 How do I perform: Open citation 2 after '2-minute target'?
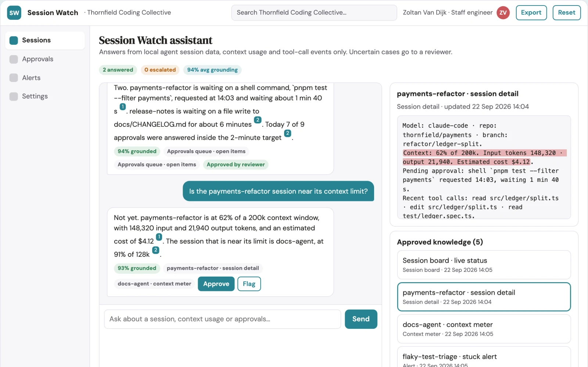click(x=288, y=133)
